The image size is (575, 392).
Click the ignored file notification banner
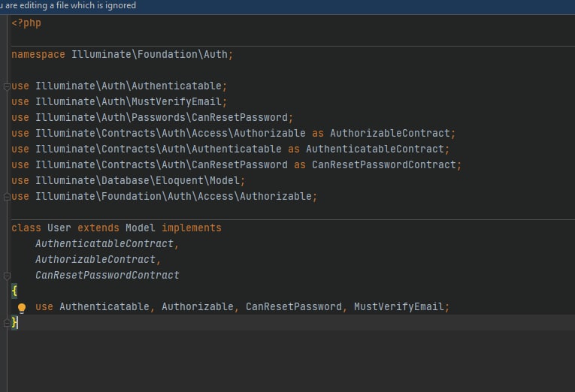point(287,6)
